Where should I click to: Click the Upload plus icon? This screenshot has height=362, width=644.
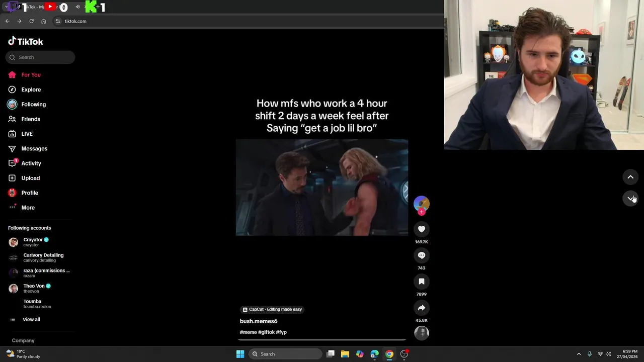click(x=12, y=178)
